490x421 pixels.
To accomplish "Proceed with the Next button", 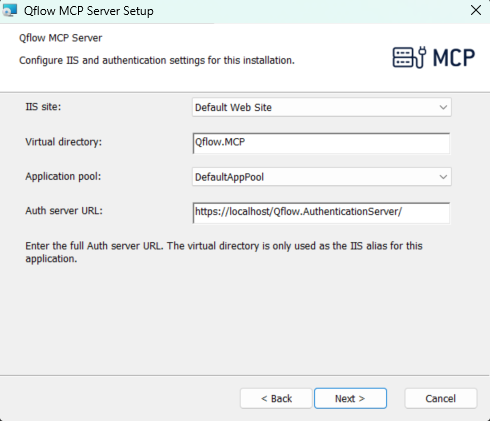I will click(x=350, y=398).
